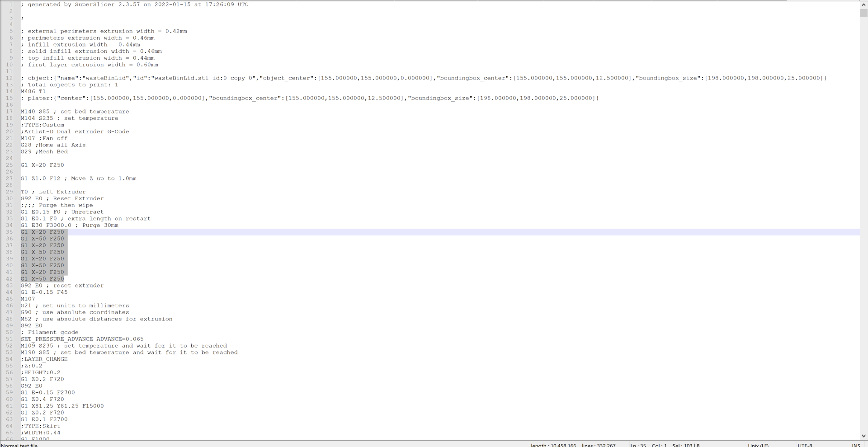
Task: Click the 'T0 ; Left Extruder' line
Action: pos(53,192)
